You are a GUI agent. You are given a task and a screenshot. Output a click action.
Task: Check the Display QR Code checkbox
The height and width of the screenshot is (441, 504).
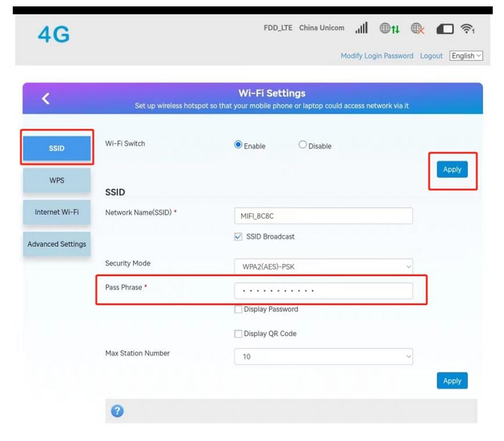[x=238, y=334]
